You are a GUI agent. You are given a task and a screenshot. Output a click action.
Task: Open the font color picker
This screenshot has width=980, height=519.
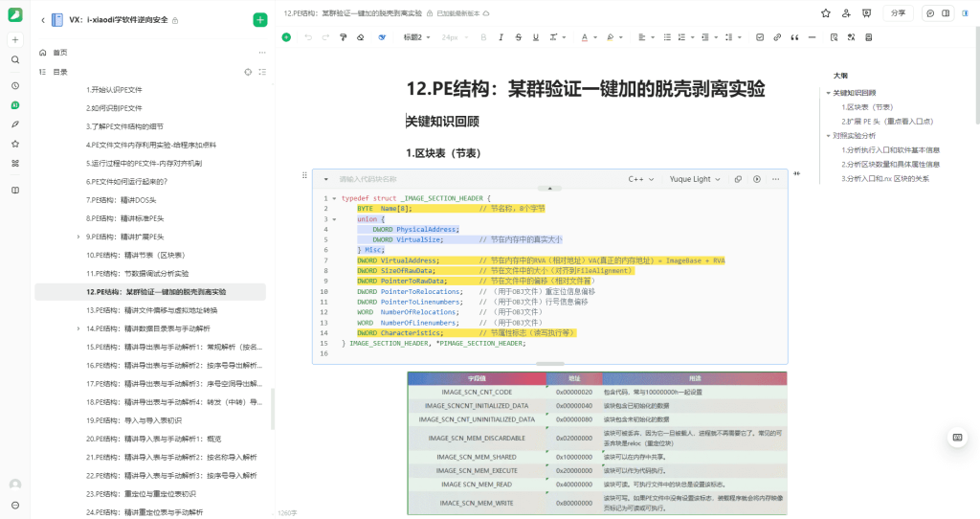585,37
